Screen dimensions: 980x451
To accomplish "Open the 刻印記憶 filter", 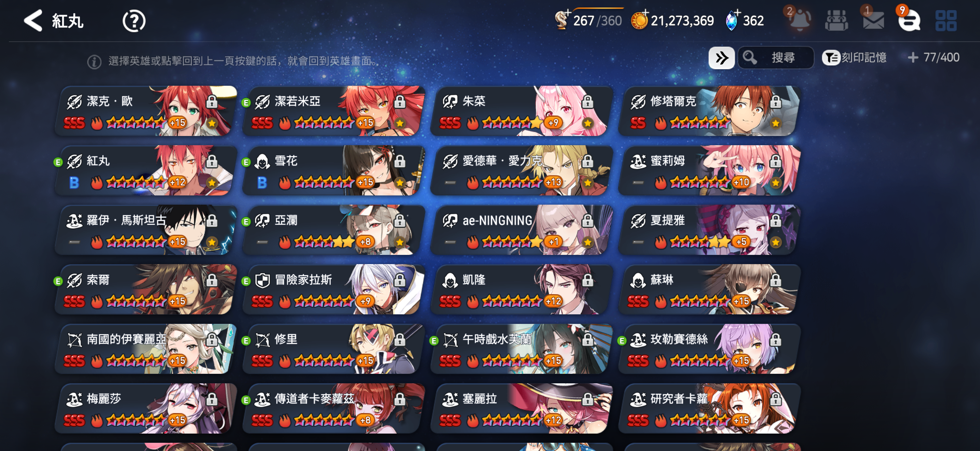I will point(854,58).
